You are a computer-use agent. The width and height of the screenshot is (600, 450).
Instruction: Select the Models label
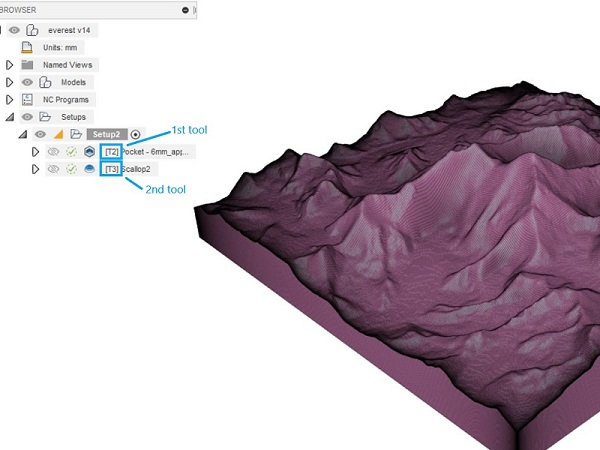[73, 82]
